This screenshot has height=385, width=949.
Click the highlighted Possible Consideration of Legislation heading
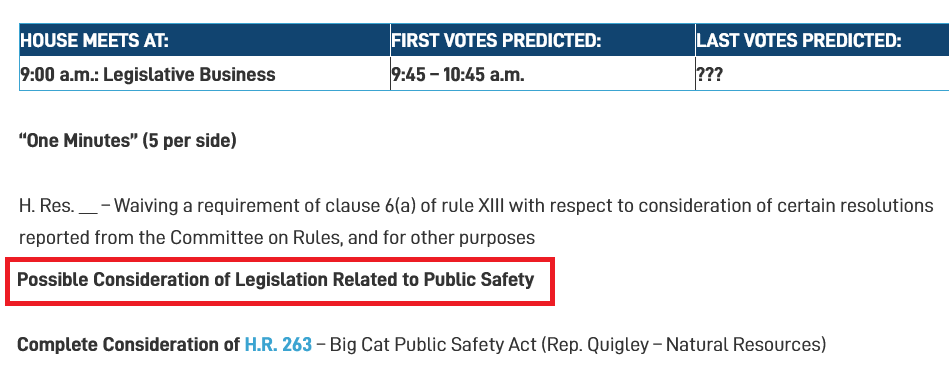click(x=275, y=280)
